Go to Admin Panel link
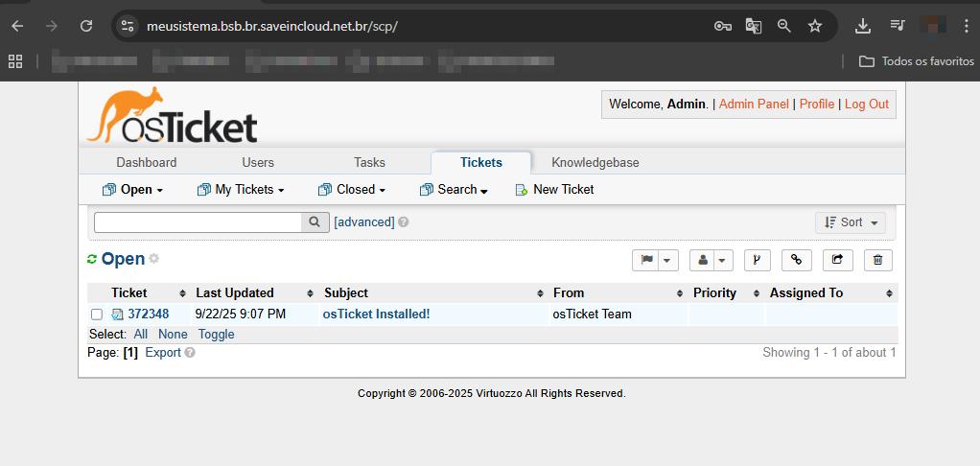Viewport: 980px width, 466px height. pos(754,104)
